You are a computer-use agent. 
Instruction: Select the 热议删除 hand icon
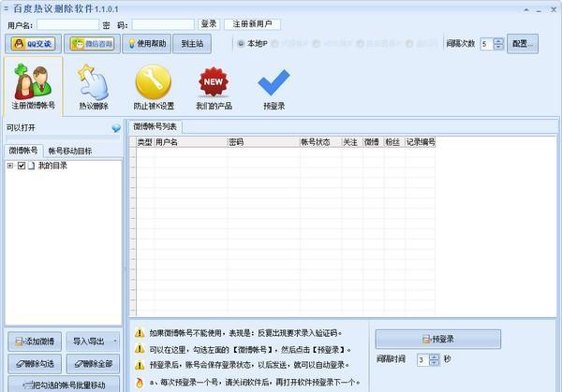click(x=93, y=86)
